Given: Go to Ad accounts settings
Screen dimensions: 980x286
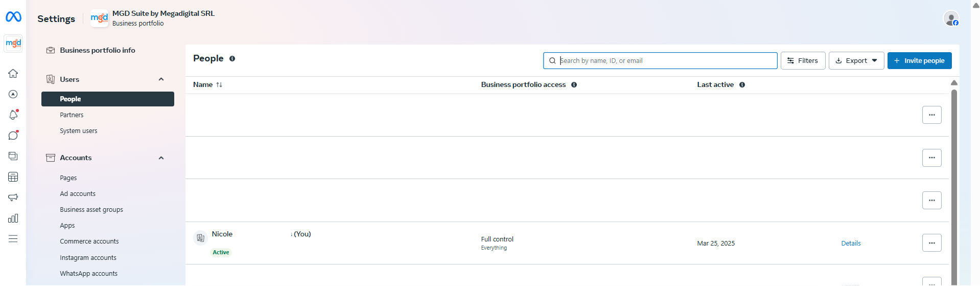Looking at the screenshot, I should pos(78,194).
